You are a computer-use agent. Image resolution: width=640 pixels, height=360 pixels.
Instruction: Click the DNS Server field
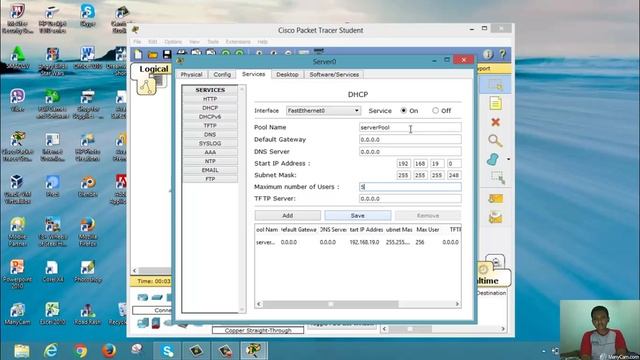(x=410, y=152)
